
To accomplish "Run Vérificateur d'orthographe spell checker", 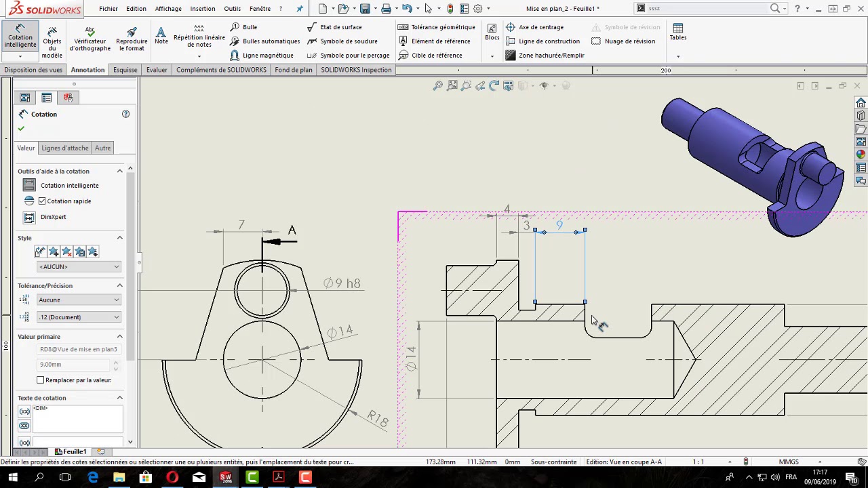I will (90, 39).
